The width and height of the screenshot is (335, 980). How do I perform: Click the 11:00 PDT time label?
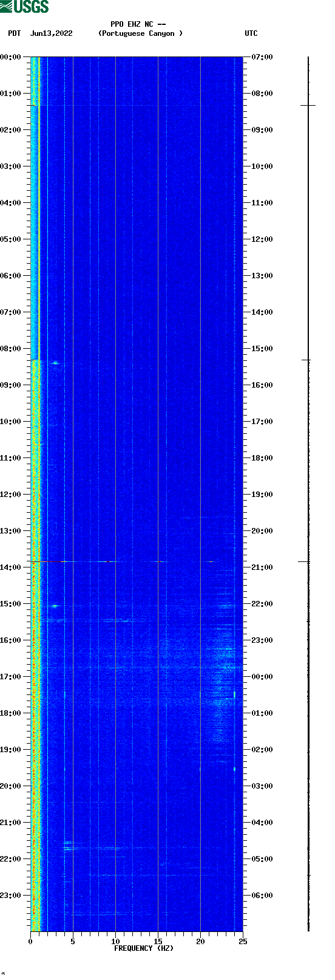tap(10, 458)
